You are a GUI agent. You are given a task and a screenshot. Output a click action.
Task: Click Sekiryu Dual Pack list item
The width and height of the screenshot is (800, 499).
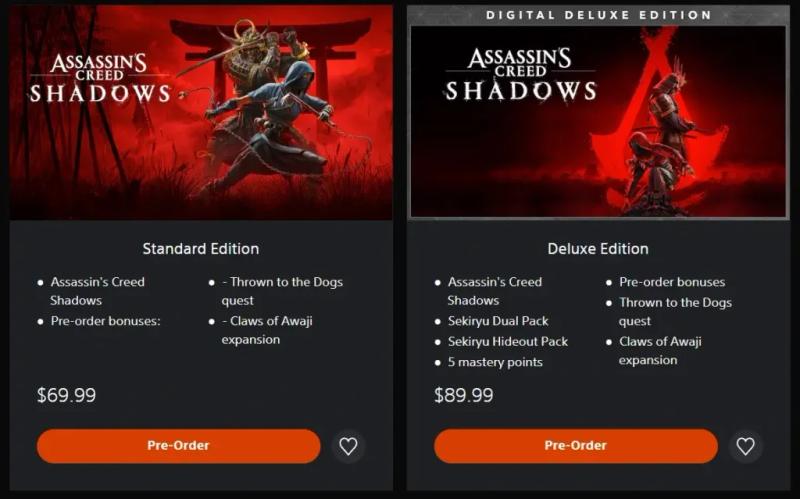(x=498, y=321)
